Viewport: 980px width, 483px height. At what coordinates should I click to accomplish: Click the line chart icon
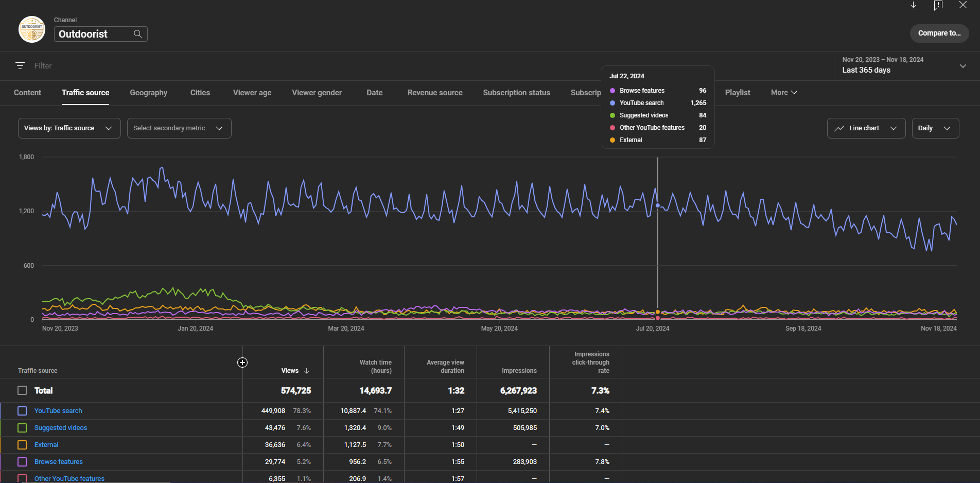coord(839,128)
